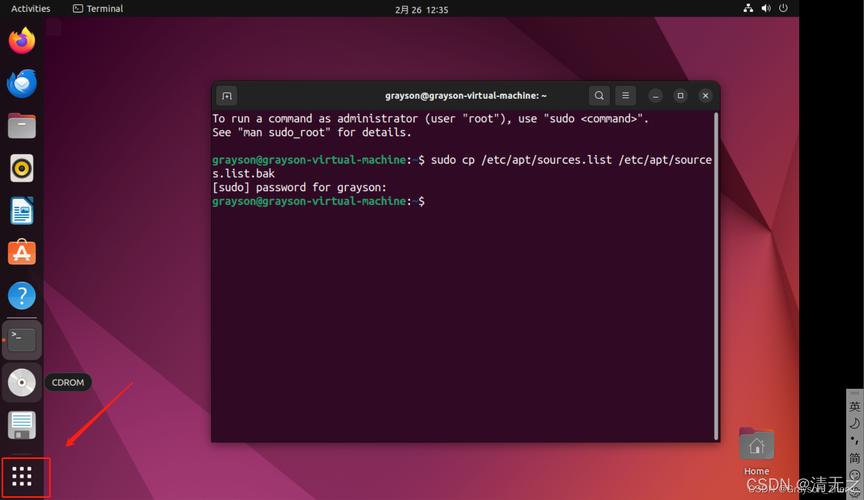Click terminal search magnifier button

point(599,95)
